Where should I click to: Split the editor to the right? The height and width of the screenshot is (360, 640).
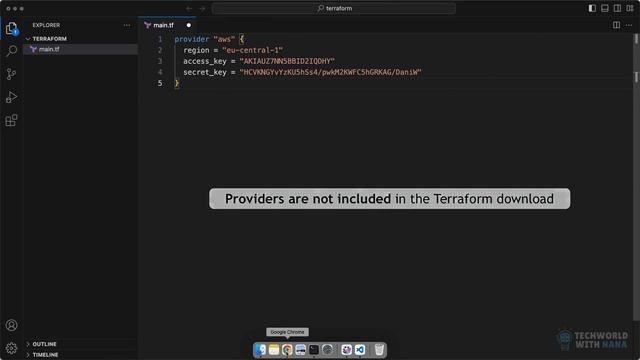point(616,25)
